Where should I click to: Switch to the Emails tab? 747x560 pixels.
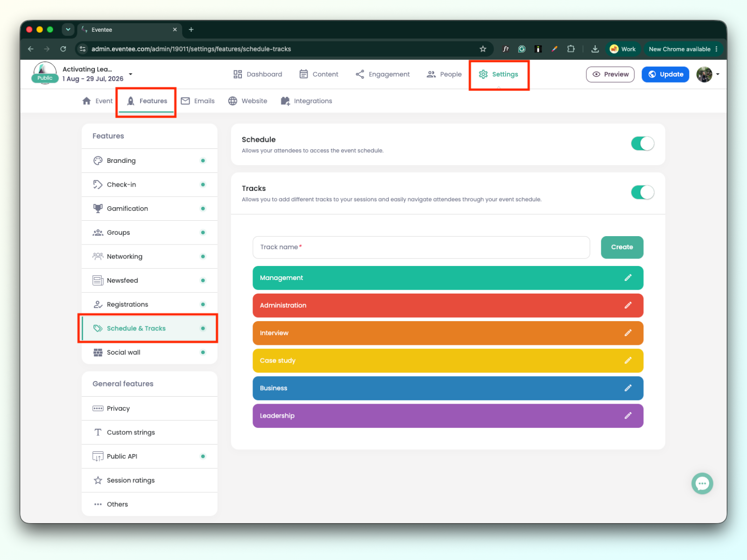click(198, 101)
